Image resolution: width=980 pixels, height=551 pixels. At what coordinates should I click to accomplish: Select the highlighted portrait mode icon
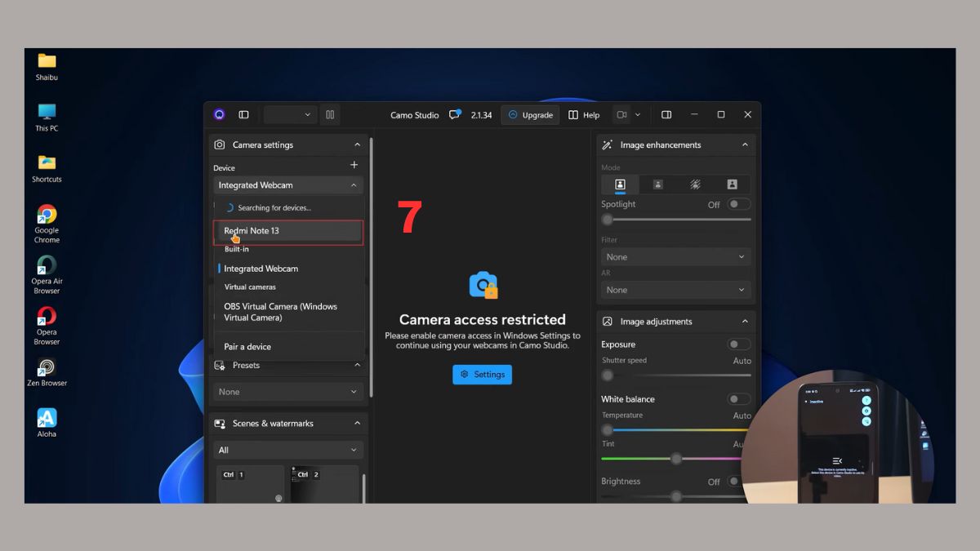[x=620, y=184]
